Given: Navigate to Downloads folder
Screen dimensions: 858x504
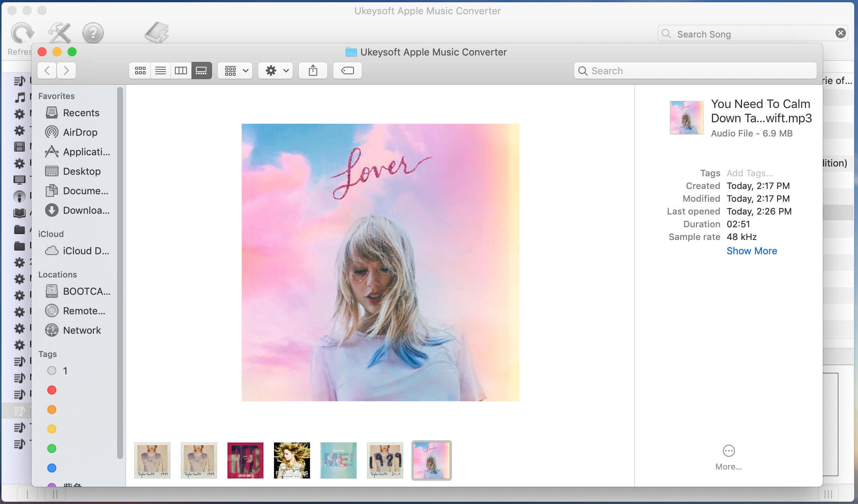Looking at the screenshot, I should tap(86, 210).
